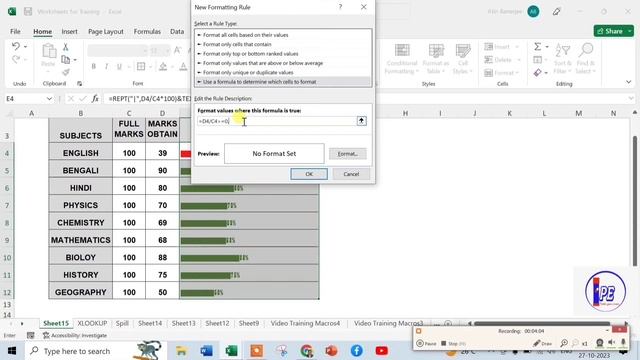Click the vertical scrollbar of worksheet
640x360 pixels.
click(635, 200)
